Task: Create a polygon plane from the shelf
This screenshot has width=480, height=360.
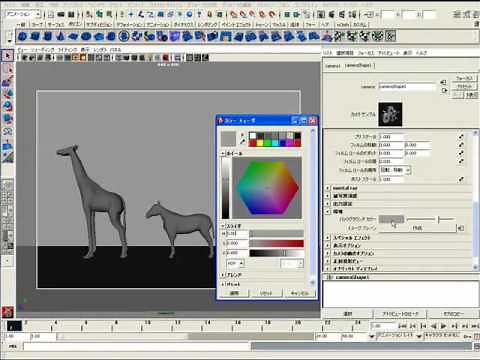Action: [x=73, y=36]
